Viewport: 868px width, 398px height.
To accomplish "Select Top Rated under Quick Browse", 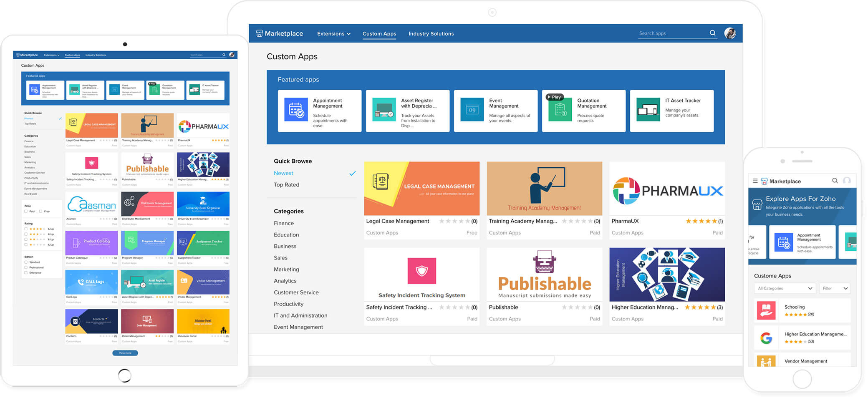I will pos(286,184).
